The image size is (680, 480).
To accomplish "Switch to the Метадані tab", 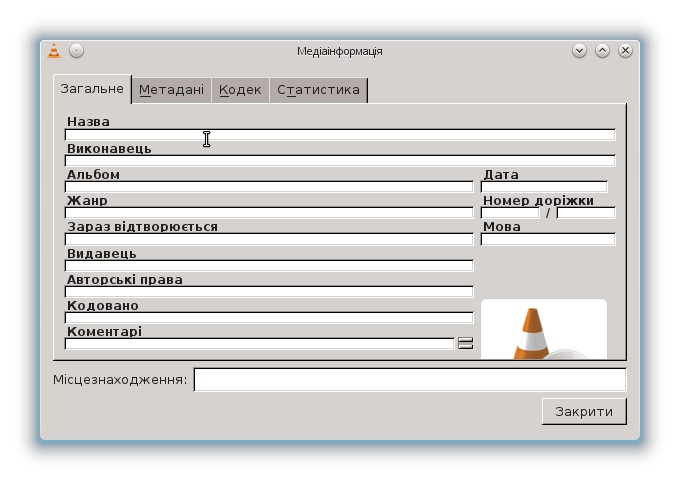I will click(171, 90).
